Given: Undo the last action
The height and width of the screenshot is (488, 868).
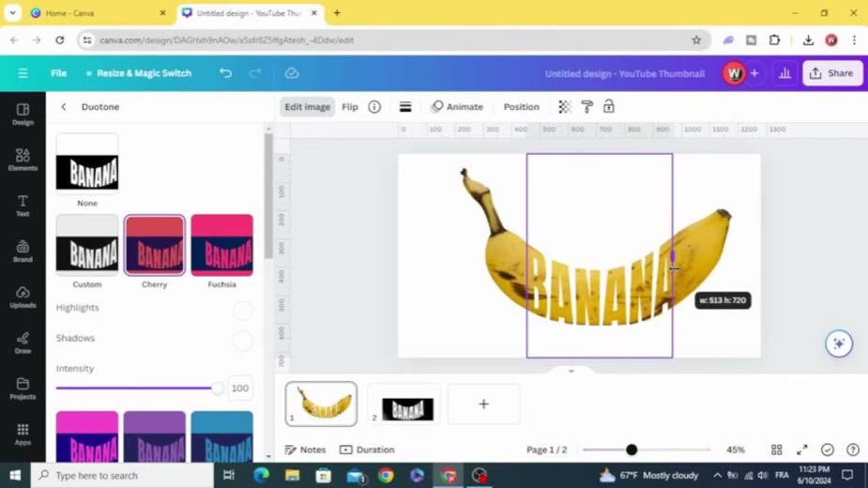Looking at the screenshot, I should (x=225, y=73).
